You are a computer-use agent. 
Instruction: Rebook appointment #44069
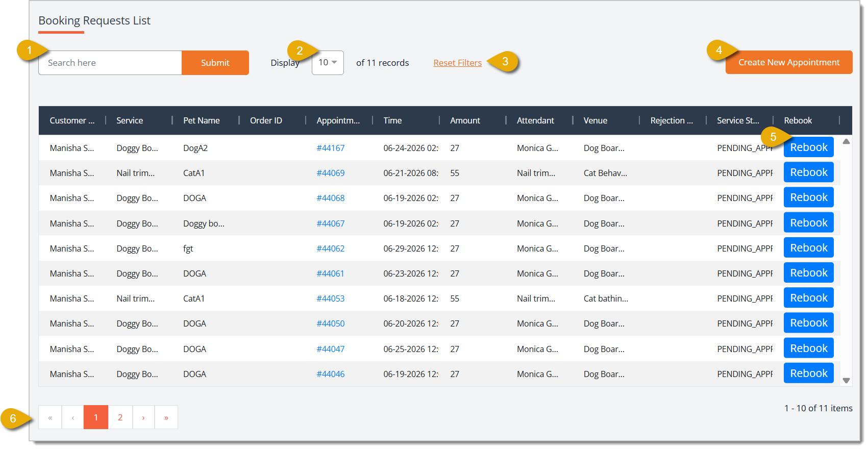point(809,172)
